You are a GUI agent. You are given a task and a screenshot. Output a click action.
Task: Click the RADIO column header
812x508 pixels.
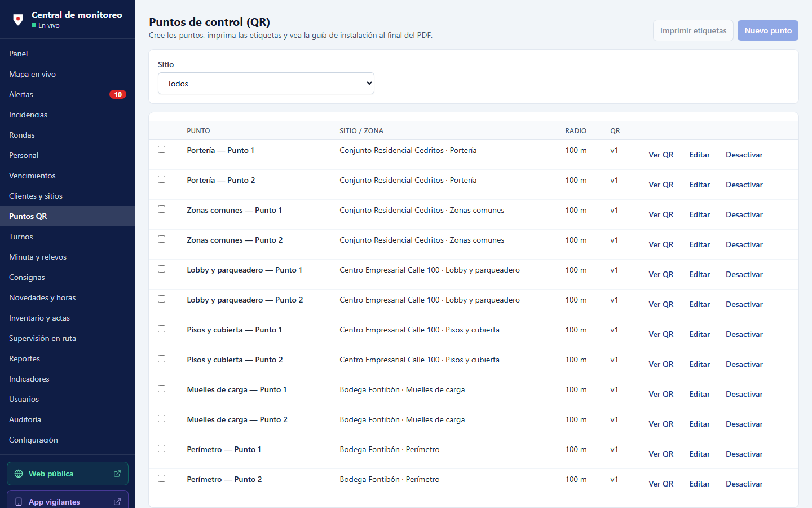click(576, 131)
